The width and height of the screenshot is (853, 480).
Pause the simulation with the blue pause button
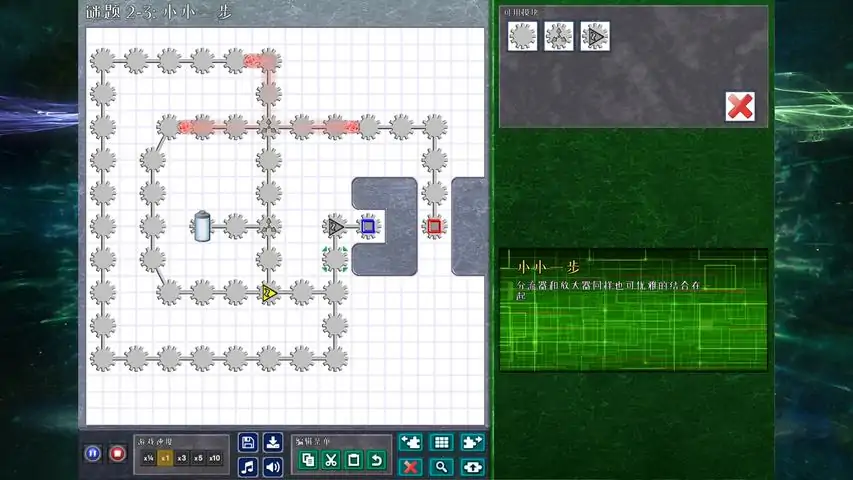pyautogui.click(x=92, y=453)
